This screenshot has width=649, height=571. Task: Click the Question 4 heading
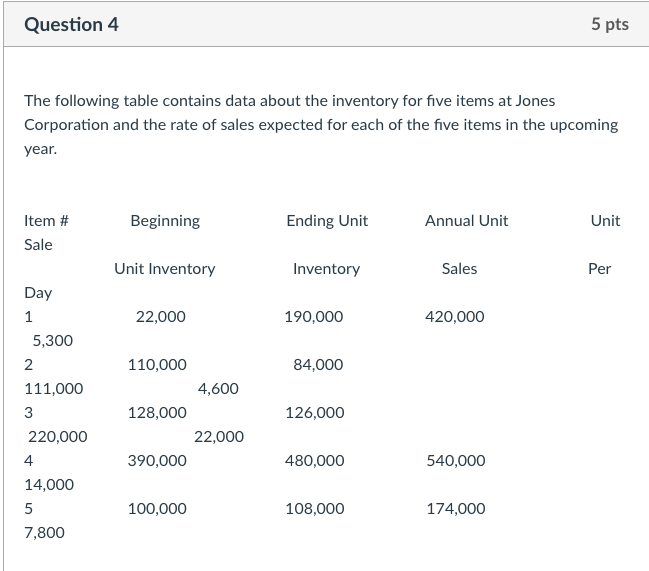click(x=71, y=25)
